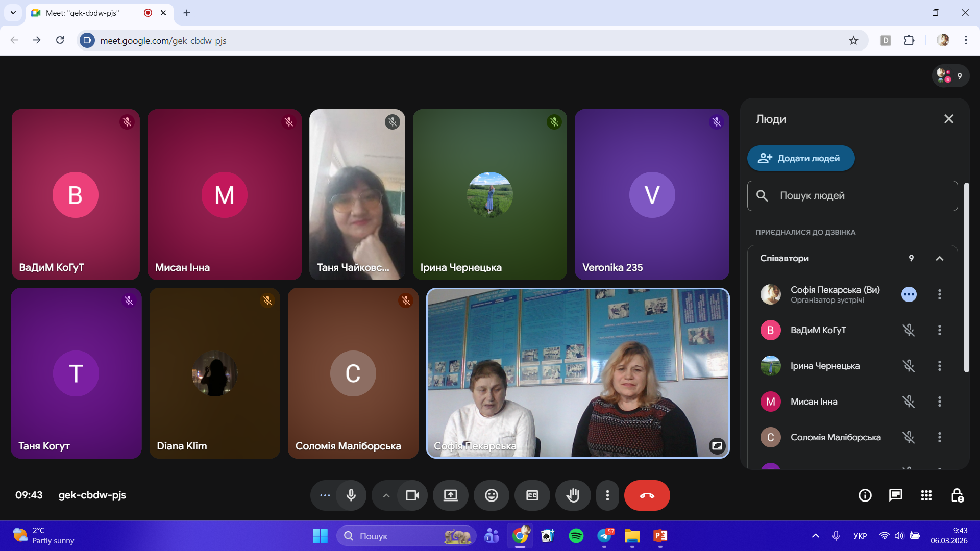Open the chat panel icon
Image resolution: width=980 pixels, height=551 pixels.
click(x=895, y=495)
